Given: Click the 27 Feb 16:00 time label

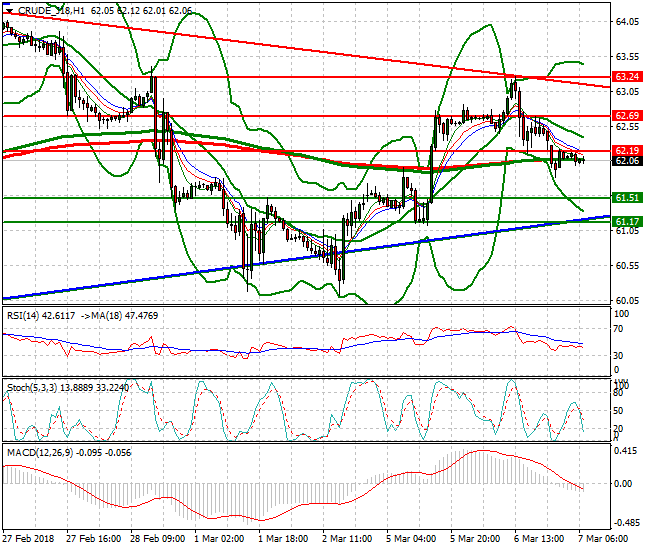Looking at the screenshot, I should [x=94, y=539].
